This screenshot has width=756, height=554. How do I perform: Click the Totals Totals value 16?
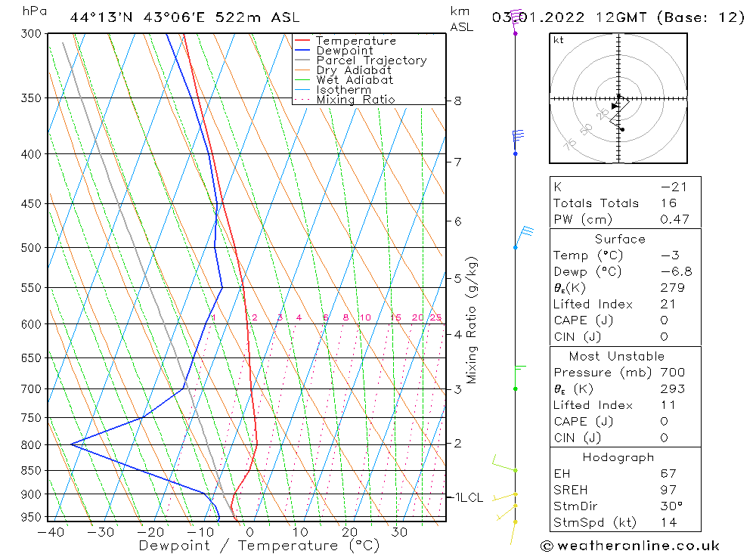[669, 203]
